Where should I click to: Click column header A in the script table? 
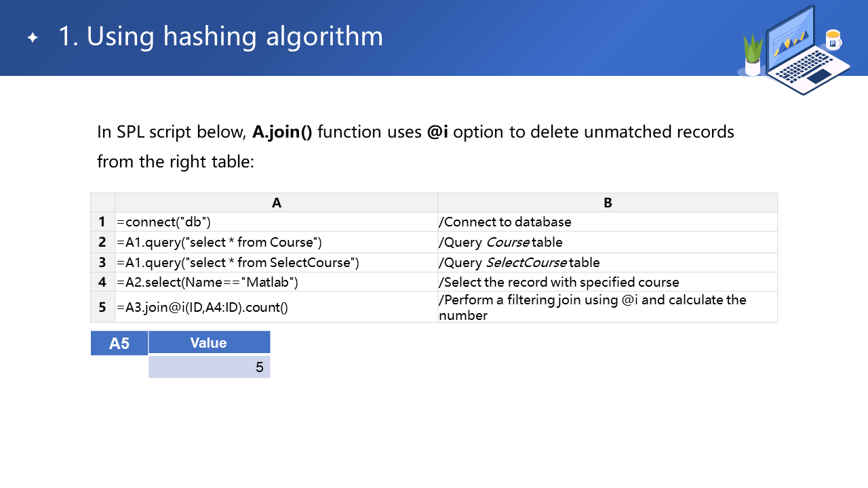coord(276,203)
